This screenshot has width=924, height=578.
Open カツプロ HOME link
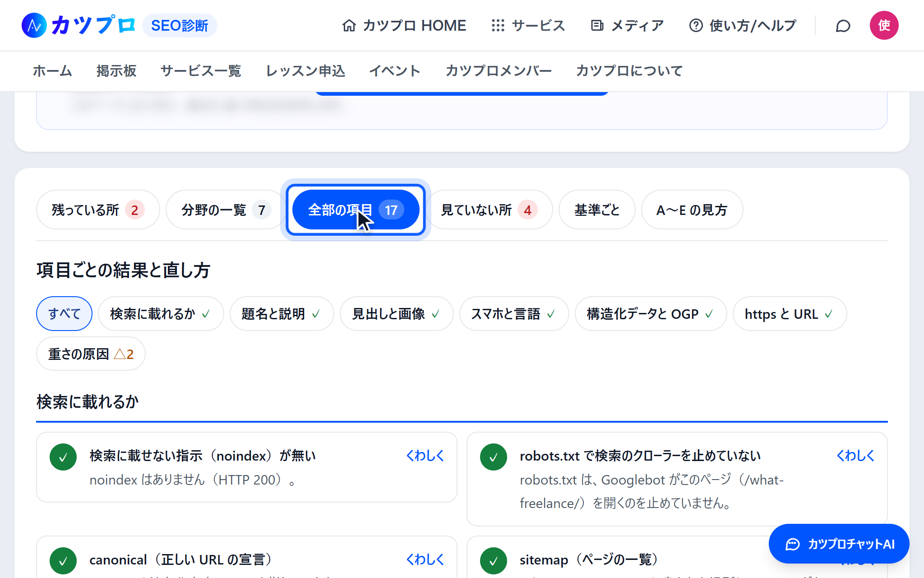(404, 26)
